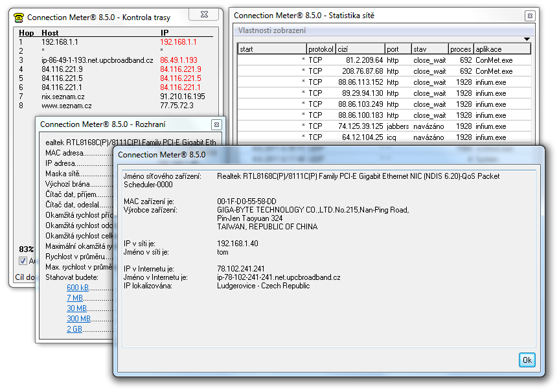Sort by the start column header
The width and height of the screenshot is (559, 392).
[x=272, y=49]
